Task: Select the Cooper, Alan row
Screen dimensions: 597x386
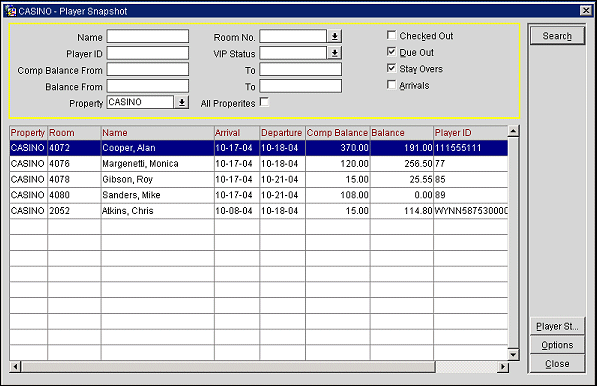Action: [259, 148]
